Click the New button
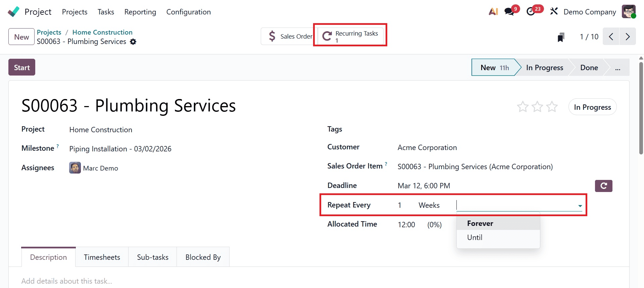The width and height of the screenshot is (644, 288). (21, 37)
